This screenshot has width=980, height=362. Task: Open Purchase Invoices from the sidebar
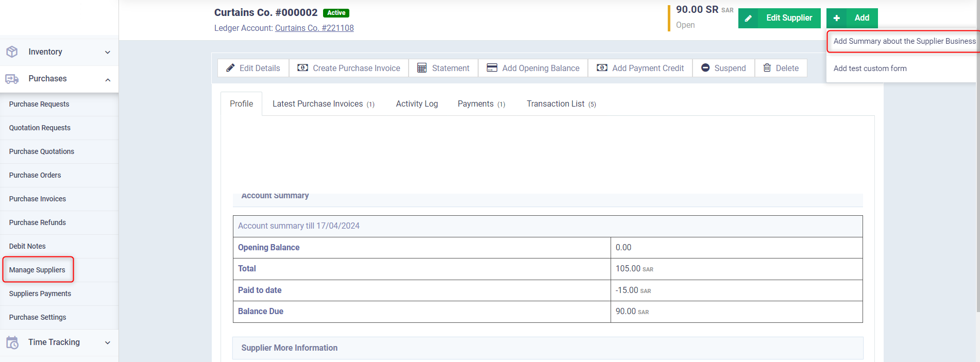38,199
